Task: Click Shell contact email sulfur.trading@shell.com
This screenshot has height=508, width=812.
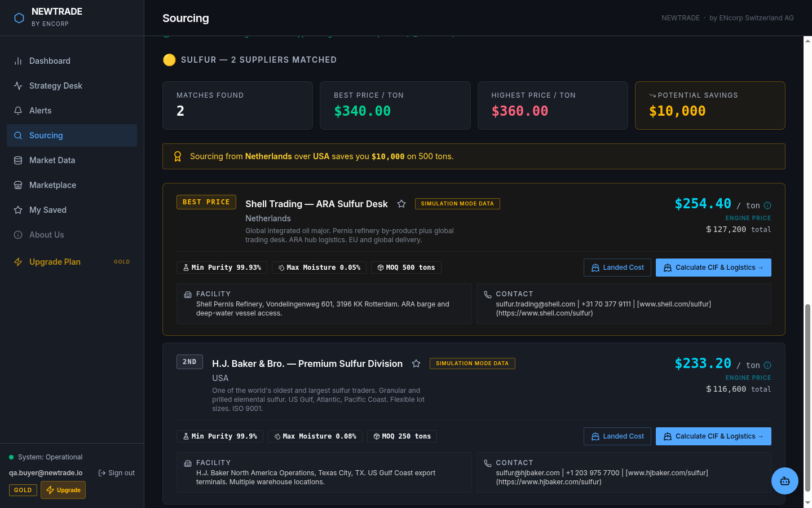Action: [536, 304]
